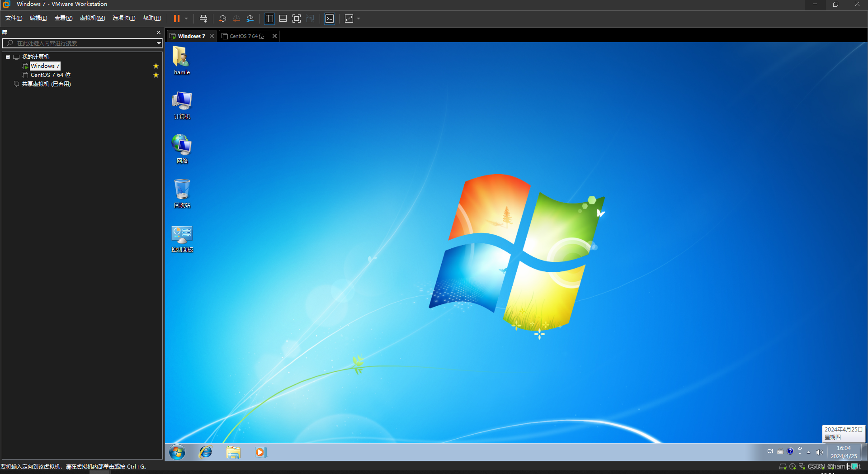
Task: Click the network adapter status icon
Action: [x=802, y=466]
